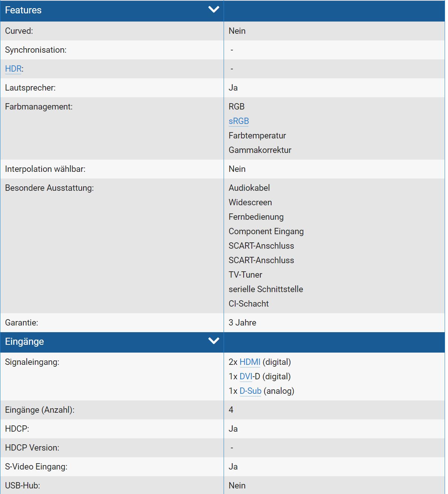Follow the HDMI link under Signaleingang
Image resolution: width=448 pixels, height=494 pixels.
(250, 362)
